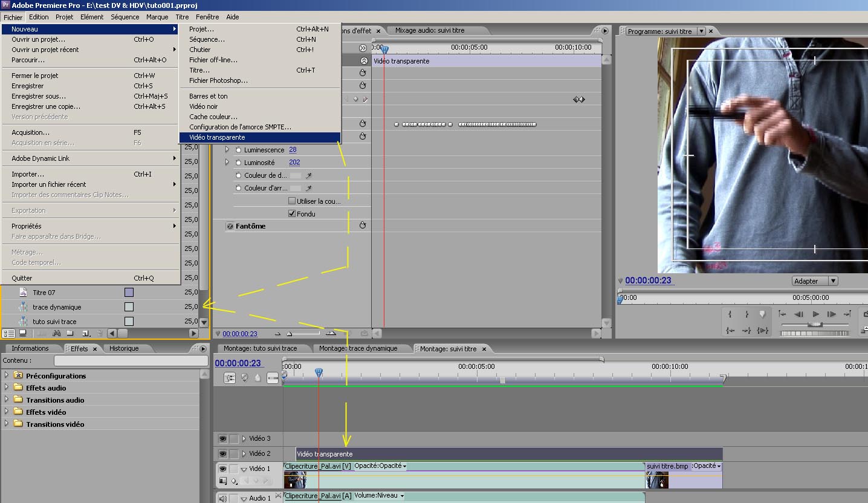Click Luminosité value 202
The height and width of the screenshot is (503, 868).
pyautogui.click(x=294, y=163)
